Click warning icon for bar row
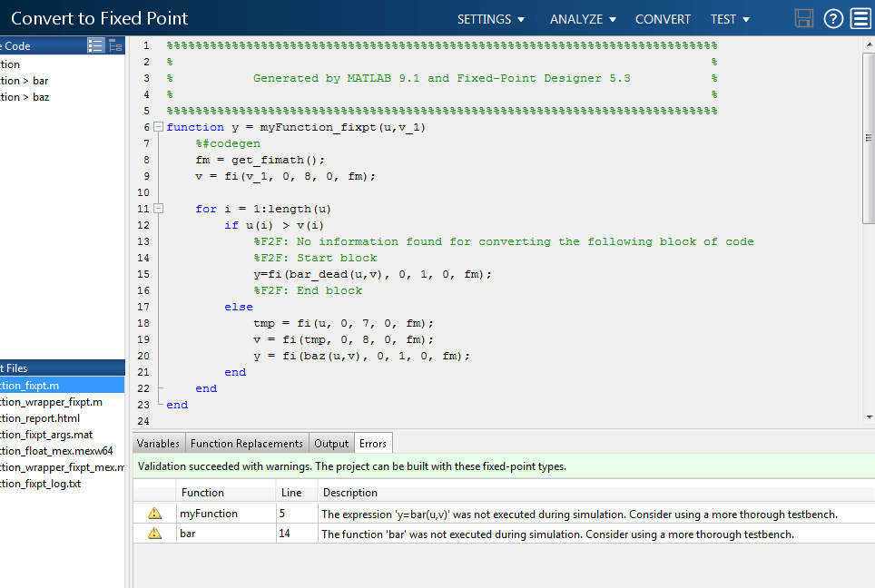The height and width of the screenshot is (588, 875). click(x=154, y=534)
